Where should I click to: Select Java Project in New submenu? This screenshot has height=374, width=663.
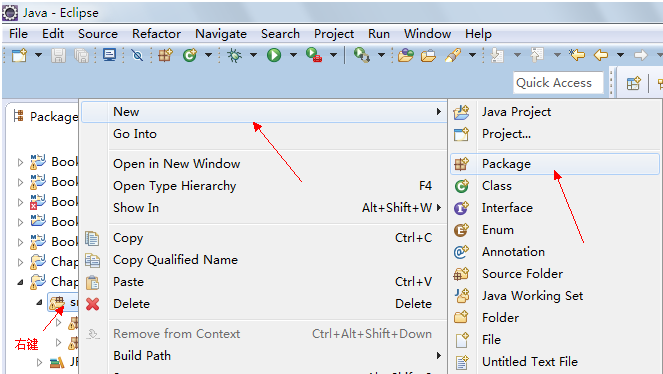click(555, 112)
